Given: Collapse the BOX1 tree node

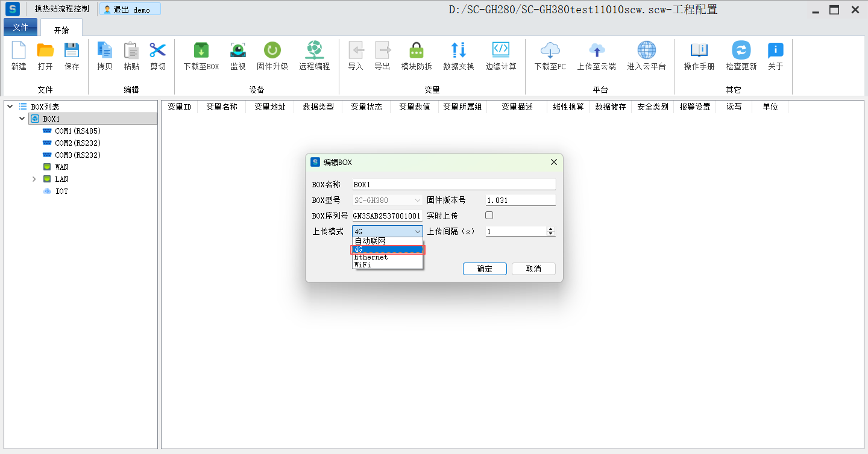Looking at the screenshot, I should tap(22, 119).
